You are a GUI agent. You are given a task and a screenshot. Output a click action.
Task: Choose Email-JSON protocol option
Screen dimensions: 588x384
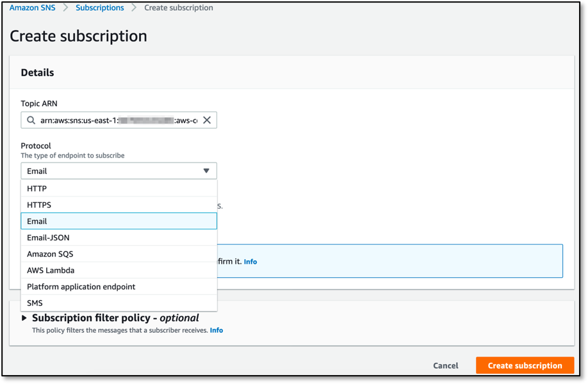click(x=119, y=237)
